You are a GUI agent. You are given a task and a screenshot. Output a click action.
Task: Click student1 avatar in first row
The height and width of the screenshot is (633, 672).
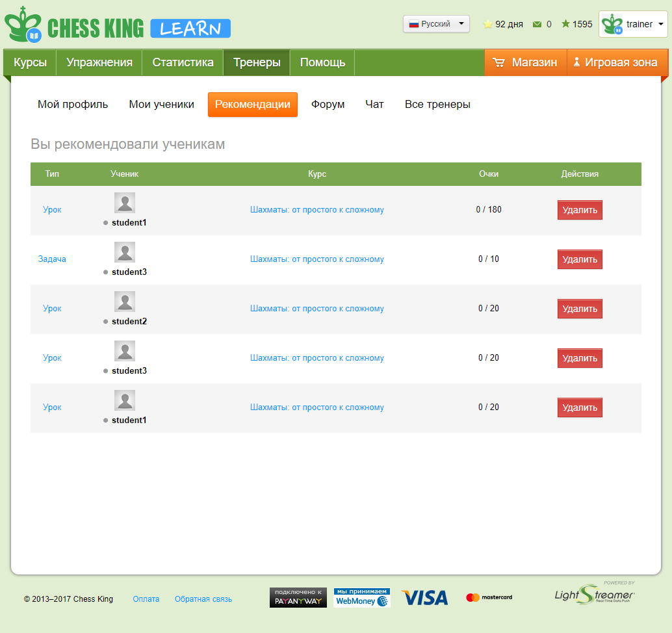[x=125, y=203]
